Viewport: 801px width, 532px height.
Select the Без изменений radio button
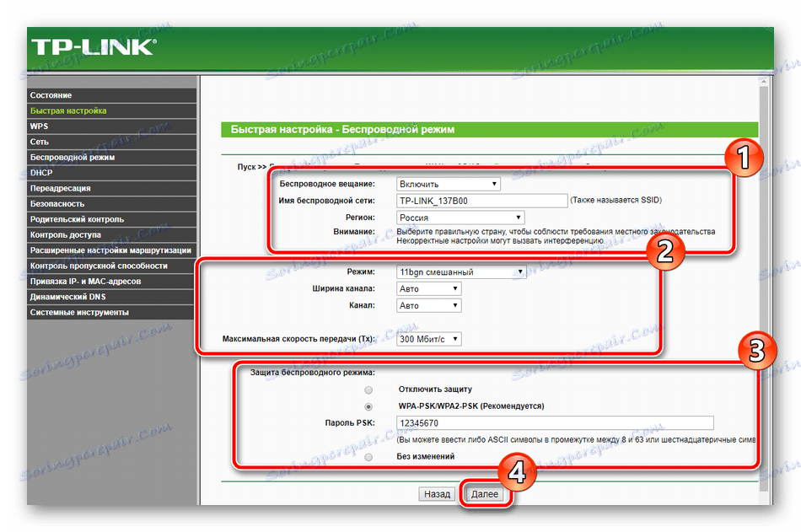point(368,457)
